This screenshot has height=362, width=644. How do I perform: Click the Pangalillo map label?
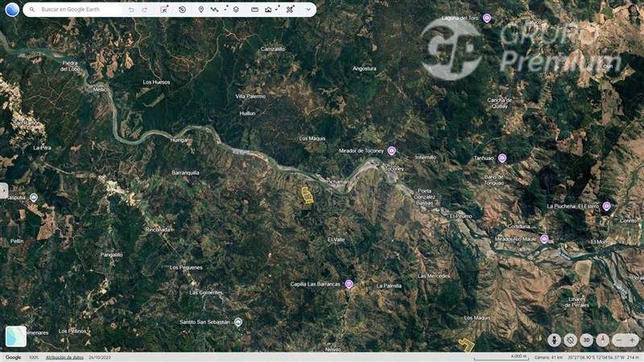point(111,255)
